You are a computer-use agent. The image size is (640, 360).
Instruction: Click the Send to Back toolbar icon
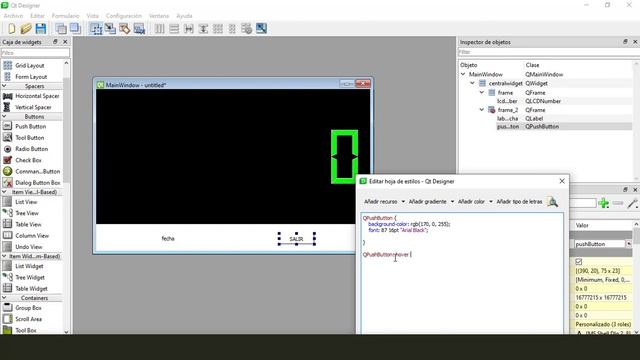pos(61,29)
